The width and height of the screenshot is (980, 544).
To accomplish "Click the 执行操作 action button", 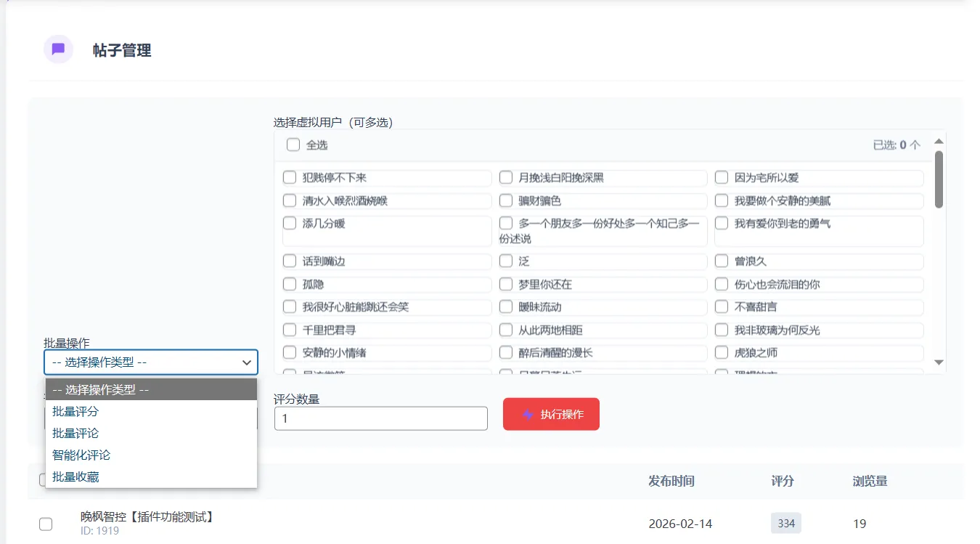I will [551, 414].
